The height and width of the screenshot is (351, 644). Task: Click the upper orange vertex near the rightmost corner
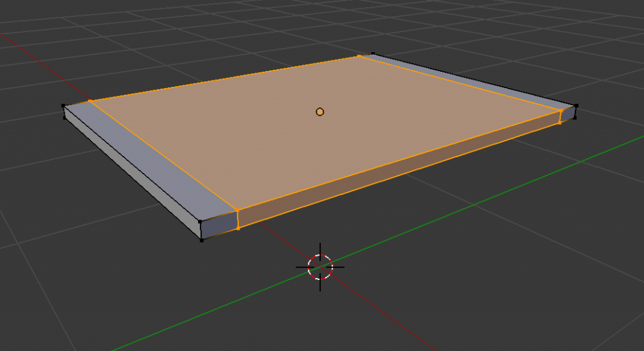click(560, 111)
